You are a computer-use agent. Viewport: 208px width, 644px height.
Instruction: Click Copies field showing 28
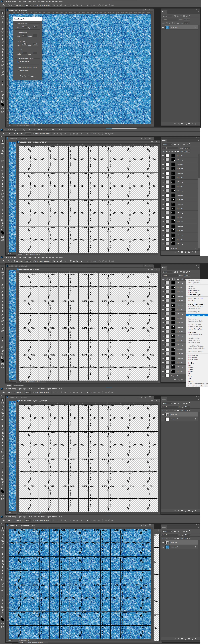pos(35,27)
